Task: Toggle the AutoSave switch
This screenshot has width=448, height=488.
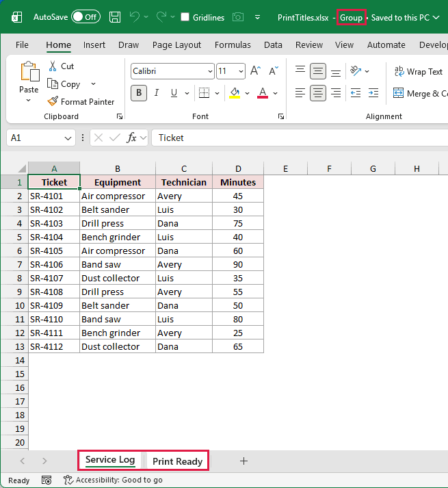Action: click(86, 17)
